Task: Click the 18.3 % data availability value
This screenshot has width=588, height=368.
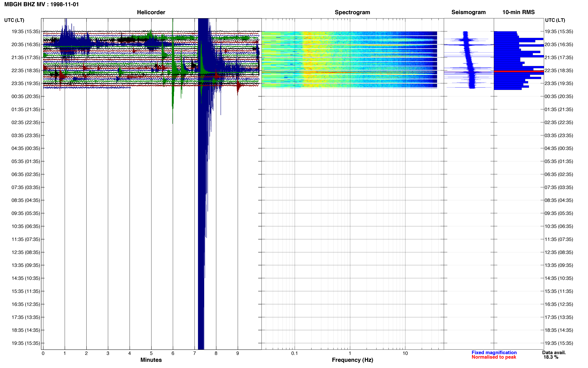Action: click(x=551, y=357)
